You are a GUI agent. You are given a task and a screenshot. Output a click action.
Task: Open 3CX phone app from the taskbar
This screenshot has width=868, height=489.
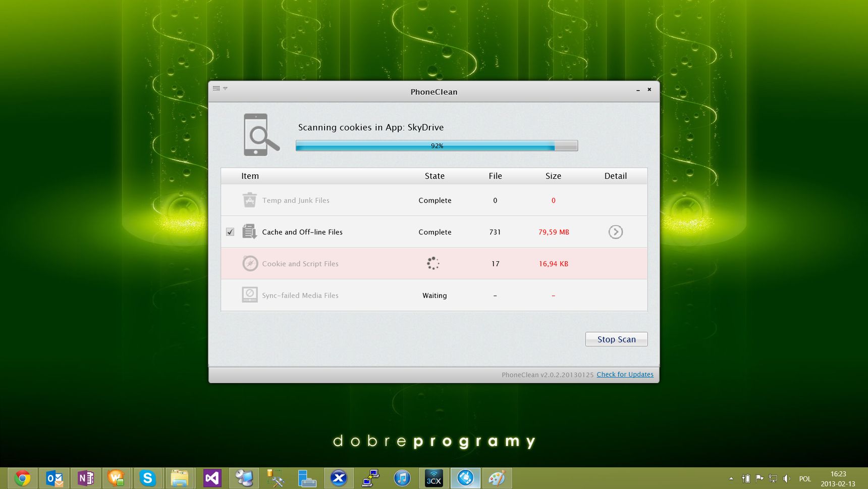433,478
